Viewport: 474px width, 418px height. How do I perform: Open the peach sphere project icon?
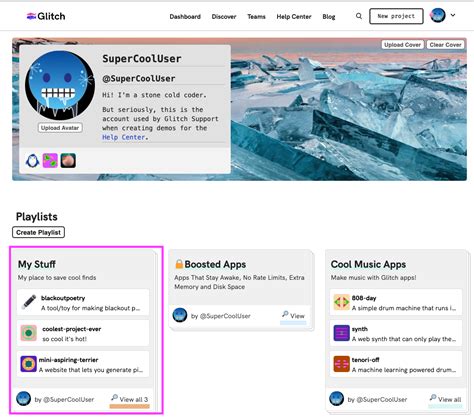pyautogui.click(x=68, y=161)
